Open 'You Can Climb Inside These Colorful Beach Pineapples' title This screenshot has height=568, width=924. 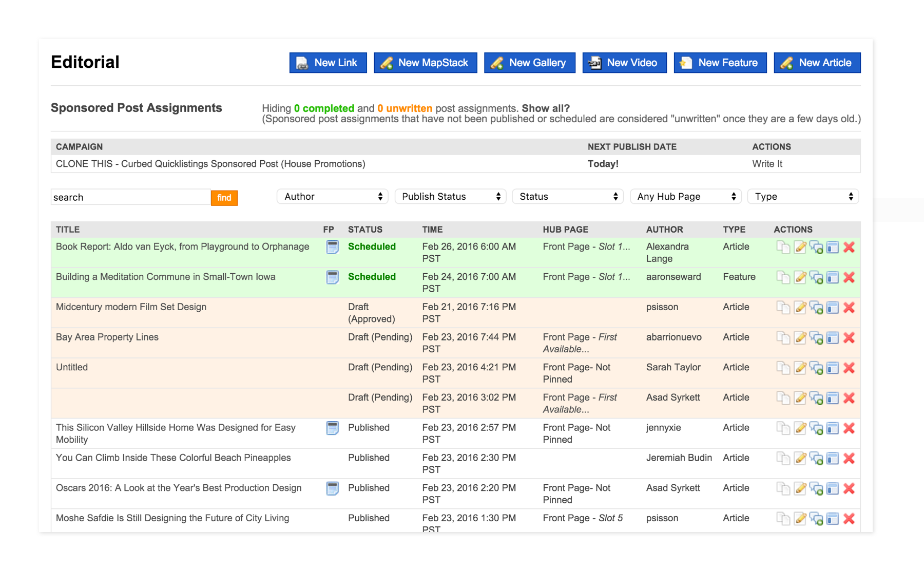173,458
